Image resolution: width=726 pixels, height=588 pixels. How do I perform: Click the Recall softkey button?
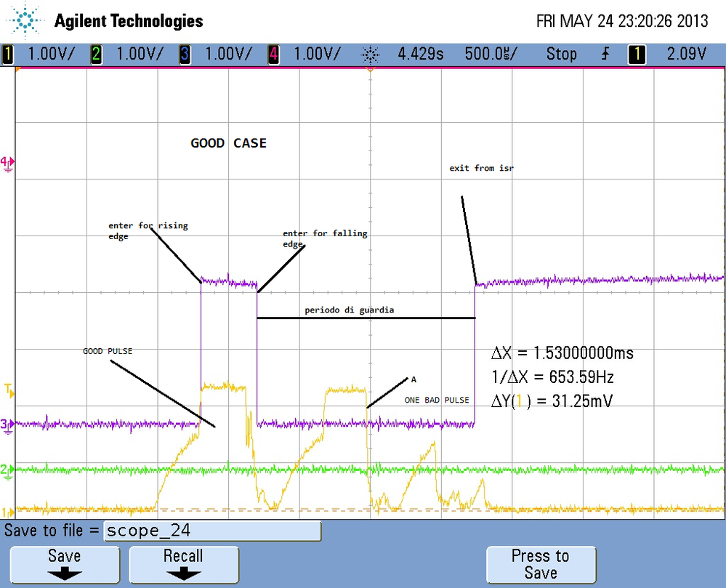click(184, 565)
